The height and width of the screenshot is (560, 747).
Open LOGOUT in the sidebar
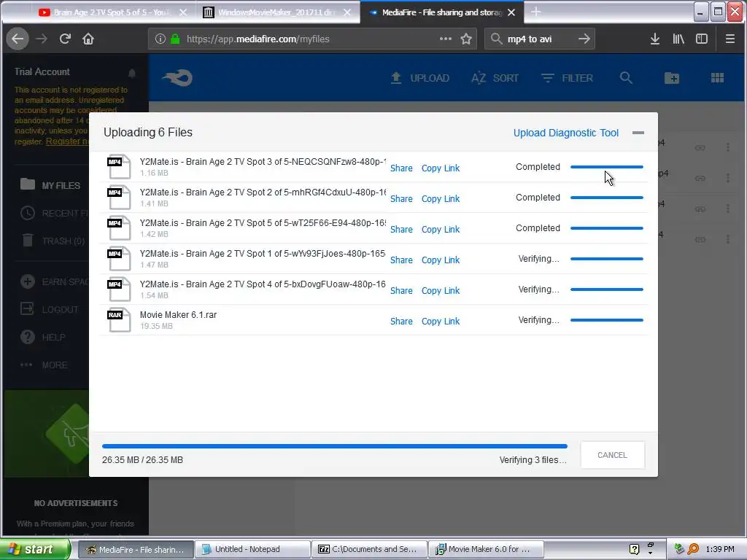point(50,309)
